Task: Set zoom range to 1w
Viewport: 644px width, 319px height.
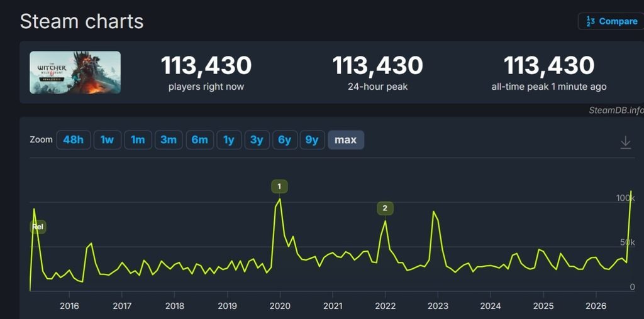Action: click(107, 140)
